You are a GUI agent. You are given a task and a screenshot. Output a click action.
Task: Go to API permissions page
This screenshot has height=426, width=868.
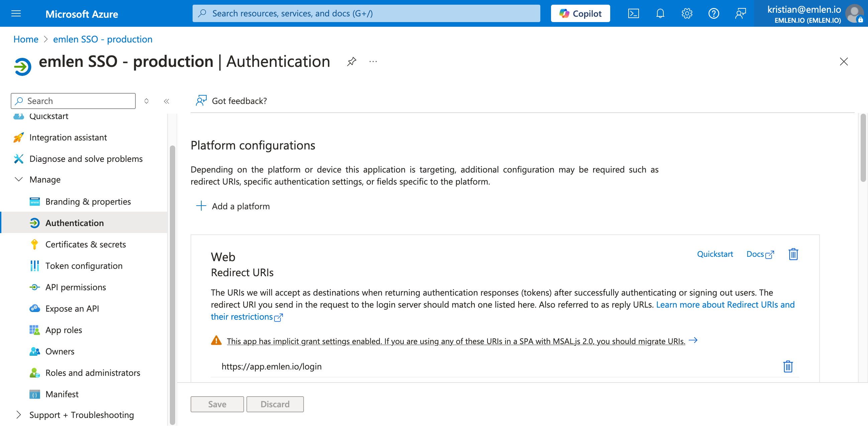(76, 287)
